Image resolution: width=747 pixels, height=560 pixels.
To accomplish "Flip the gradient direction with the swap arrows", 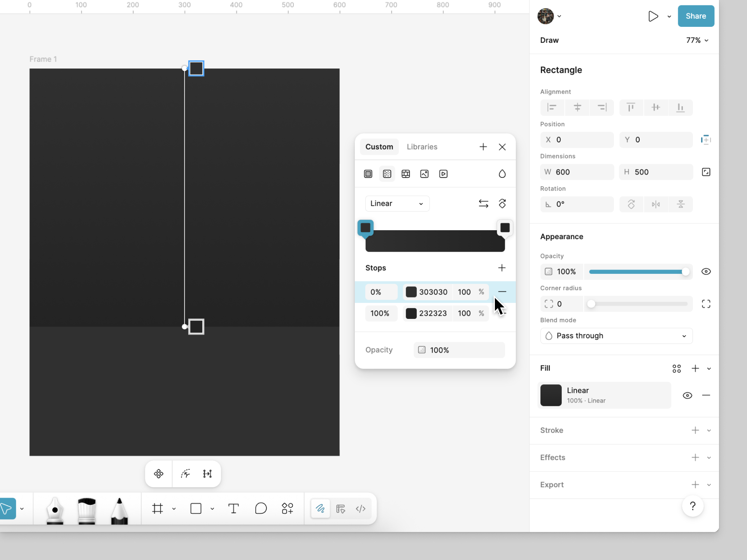I will [484, 203].
